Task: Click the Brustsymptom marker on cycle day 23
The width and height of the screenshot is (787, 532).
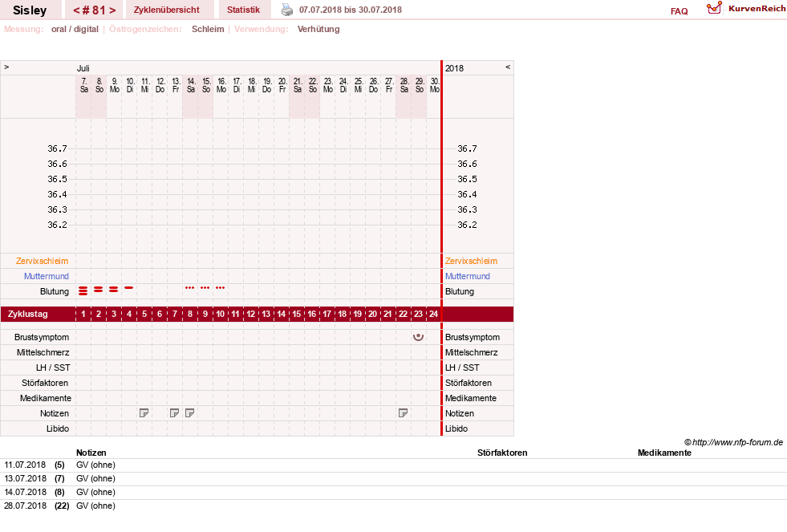Action: pyautogui.click(x=418, y=337)
